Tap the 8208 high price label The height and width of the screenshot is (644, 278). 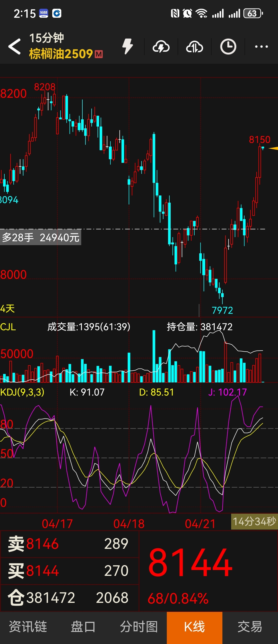(x=45, y=87)
